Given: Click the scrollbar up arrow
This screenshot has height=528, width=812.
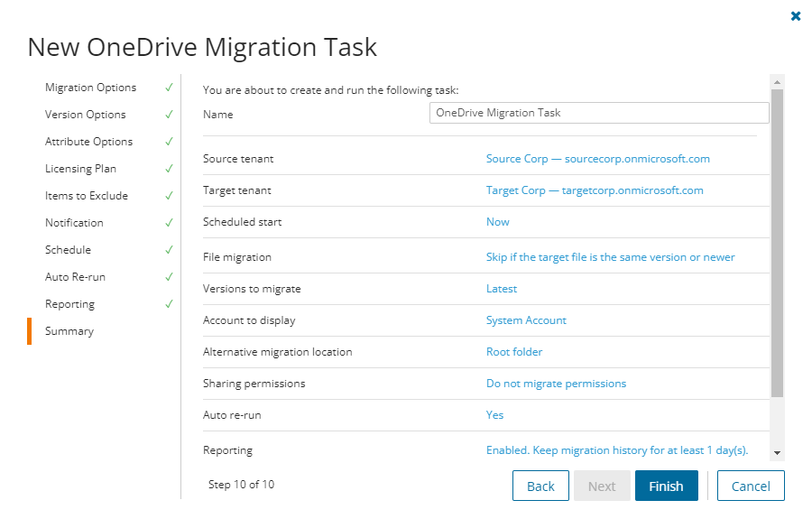Looking at the screenshot, I should [777, 80].
